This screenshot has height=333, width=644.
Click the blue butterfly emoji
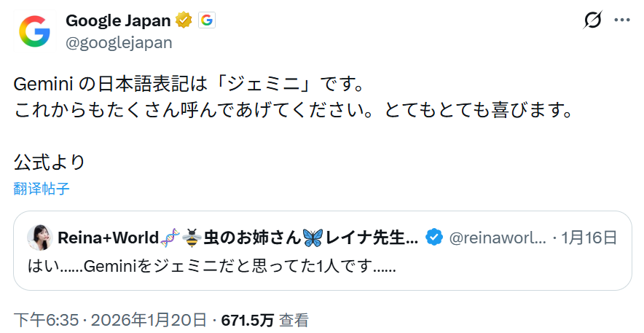point(312,238)
